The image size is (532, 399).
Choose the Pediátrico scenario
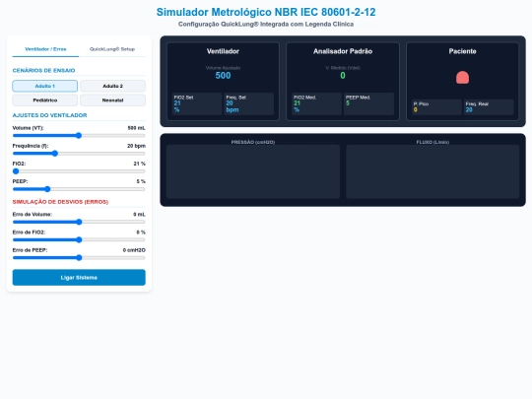pyautogui.click(x=44, y=100)
